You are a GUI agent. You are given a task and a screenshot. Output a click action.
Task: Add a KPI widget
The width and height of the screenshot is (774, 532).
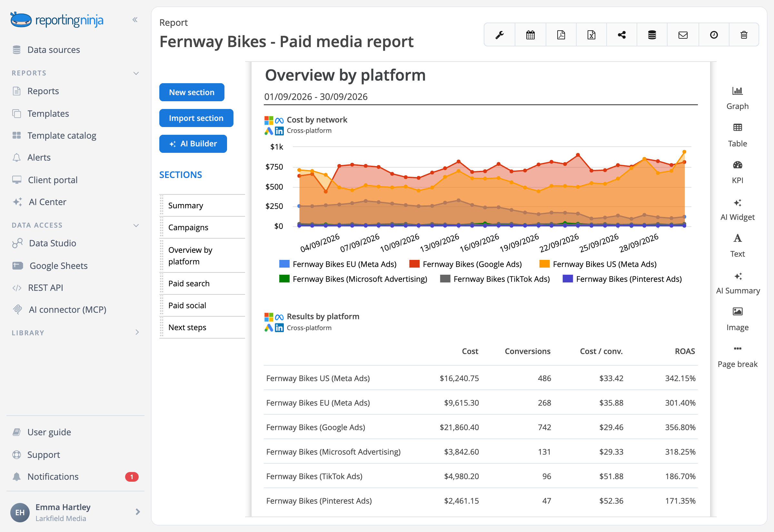click(737, 172)
